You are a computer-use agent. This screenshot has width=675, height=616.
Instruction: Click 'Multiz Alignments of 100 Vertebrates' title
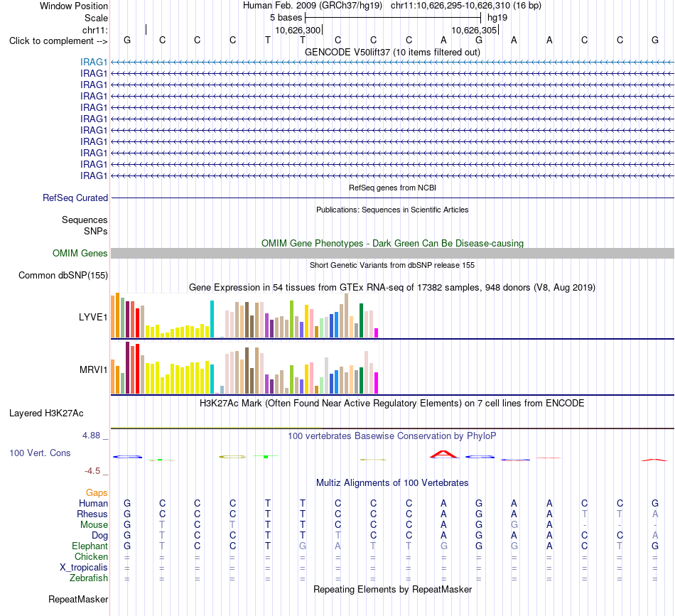pyautogui.click(x=392, y=483)
